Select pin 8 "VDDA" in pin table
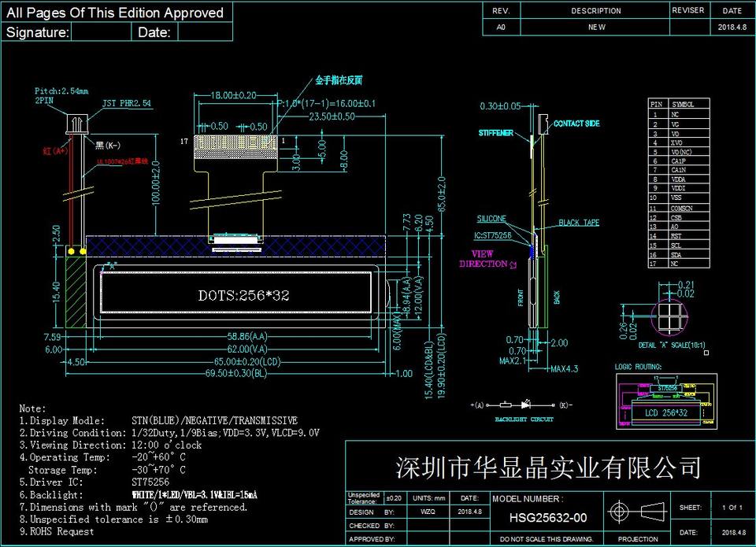Viewport: 756px width, 547px height. pos(679,179)
